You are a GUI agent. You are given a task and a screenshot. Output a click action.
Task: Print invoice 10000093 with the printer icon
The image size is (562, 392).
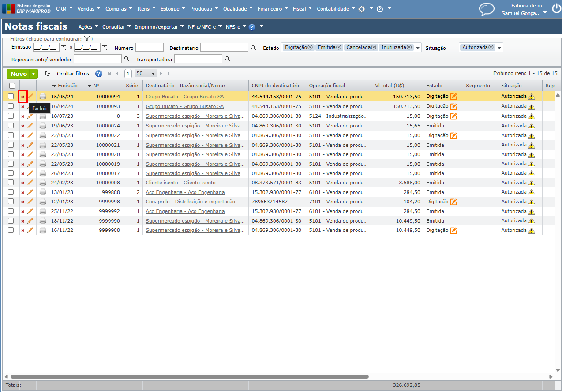pos(42,106)
